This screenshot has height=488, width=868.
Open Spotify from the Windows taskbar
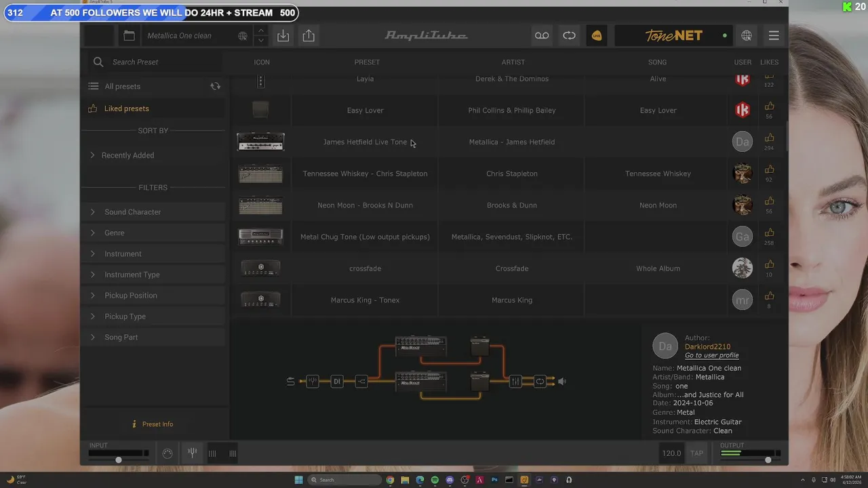pyautogui.click(x=435, y=480)
